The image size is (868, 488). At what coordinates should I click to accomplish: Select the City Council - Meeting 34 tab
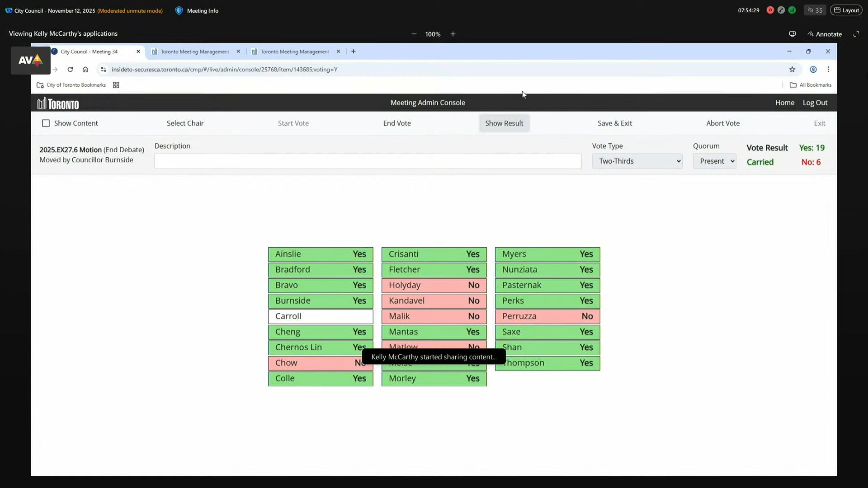click(90, 52)
